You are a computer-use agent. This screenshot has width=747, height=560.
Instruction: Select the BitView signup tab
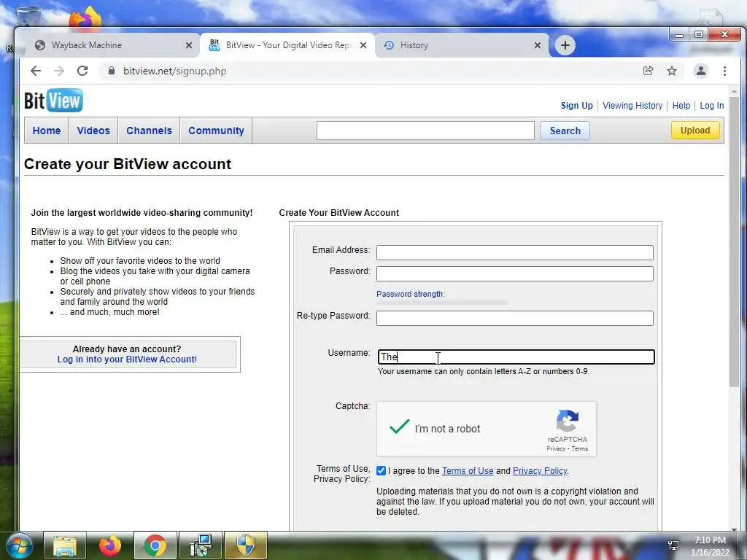[x=287, y=45]
